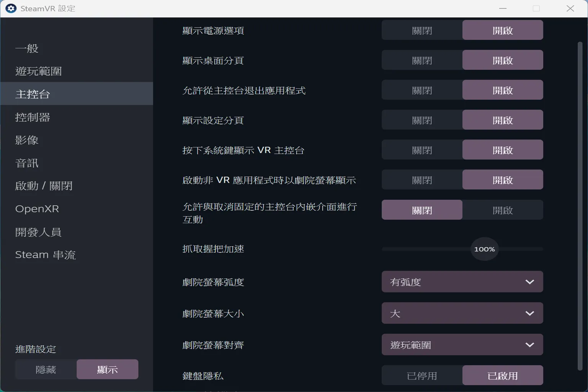Viewport: 588px width, 392px height.
Task: Turn off 顯示桌面分頁
Action: pos(421,60)
